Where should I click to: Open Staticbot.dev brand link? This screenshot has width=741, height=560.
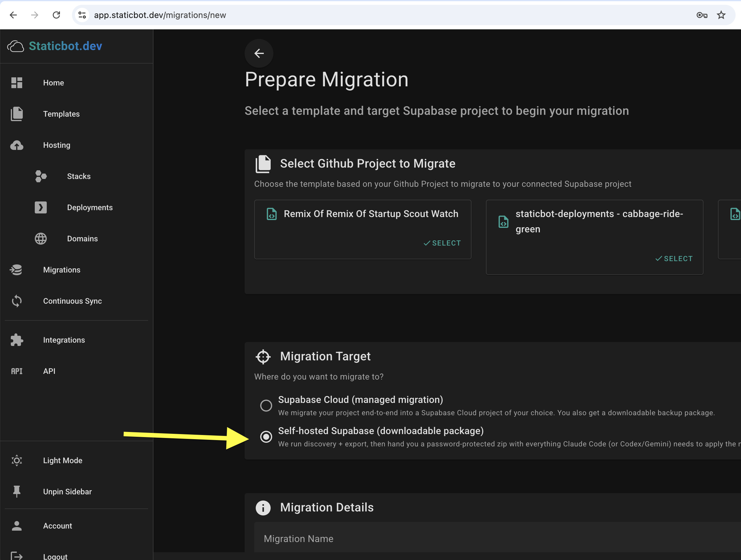(x=65, y=46)
